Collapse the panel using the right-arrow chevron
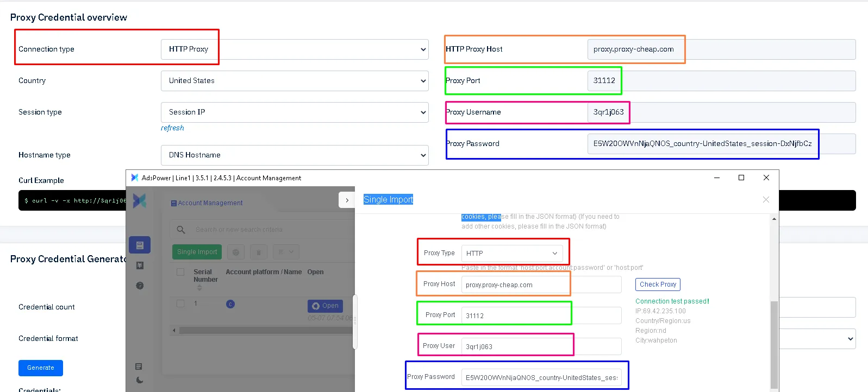 click(x=347, y=200)
